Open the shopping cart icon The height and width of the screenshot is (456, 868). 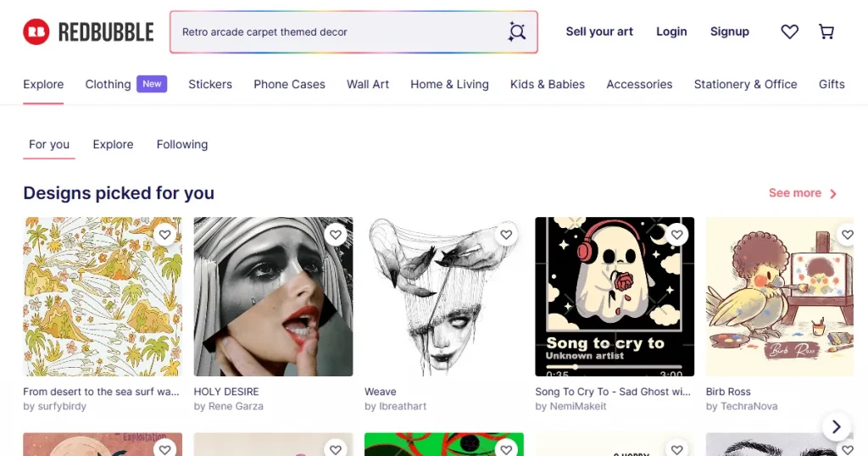826,31
